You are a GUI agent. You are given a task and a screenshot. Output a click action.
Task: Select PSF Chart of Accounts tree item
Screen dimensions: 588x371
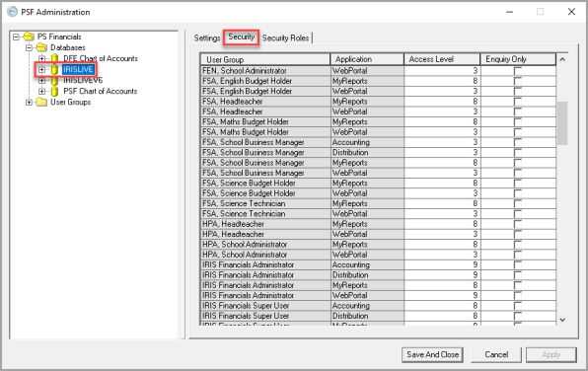(x=100, y=91)
